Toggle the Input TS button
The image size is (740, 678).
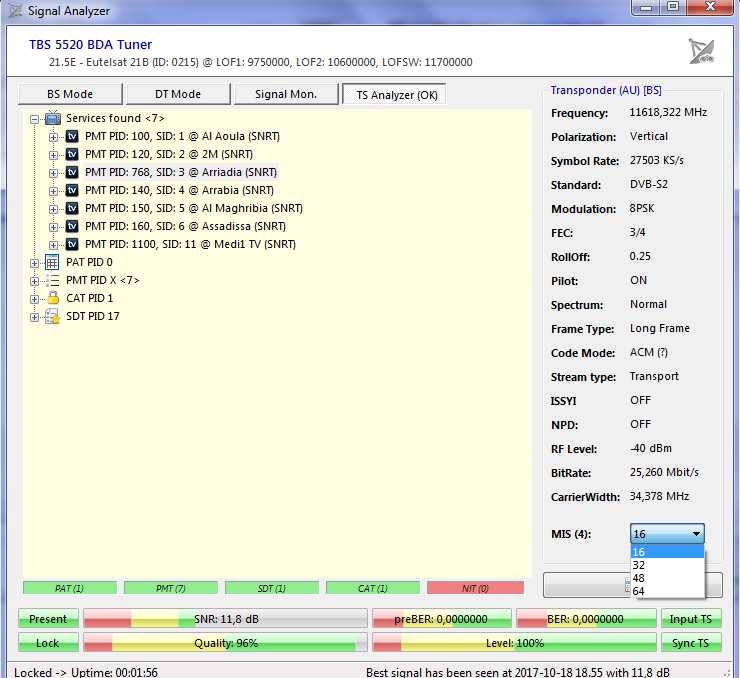(691, 619)
